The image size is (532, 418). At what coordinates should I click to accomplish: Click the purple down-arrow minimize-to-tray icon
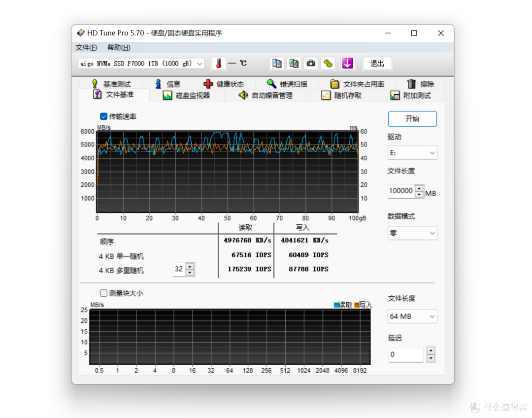[x=347, y=64]
